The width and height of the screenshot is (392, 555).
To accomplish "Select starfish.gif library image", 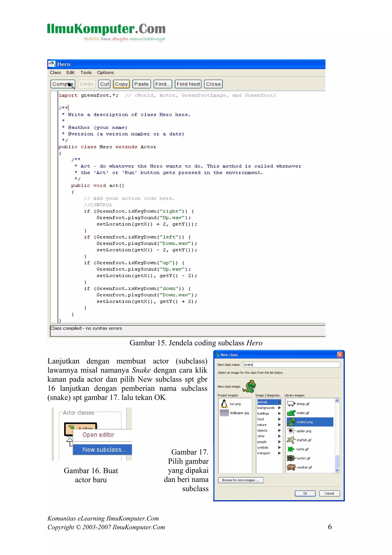I will pos(310,440).
